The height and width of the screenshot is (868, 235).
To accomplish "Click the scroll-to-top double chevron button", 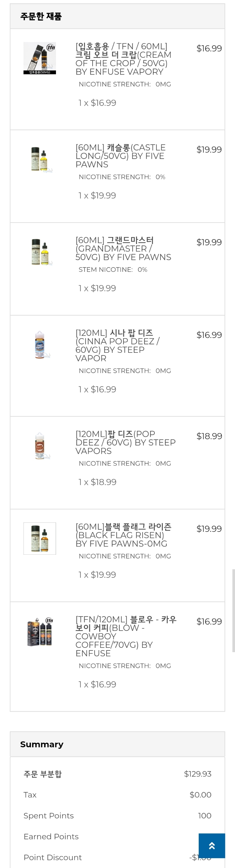I will pos(212,846).
